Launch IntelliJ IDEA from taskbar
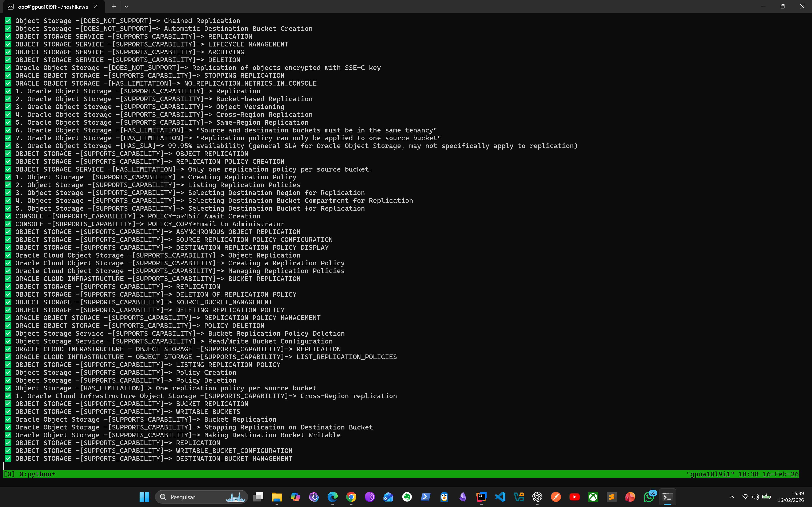Image resolution: width=812 pixels, height=507 pixels. pyautogui.click(x=481, y=497)
